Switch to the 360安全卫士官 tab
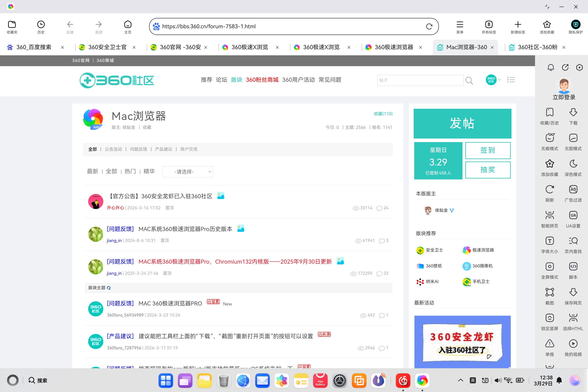The height and width of the screenshot is (392, 588). pos(107,47)
